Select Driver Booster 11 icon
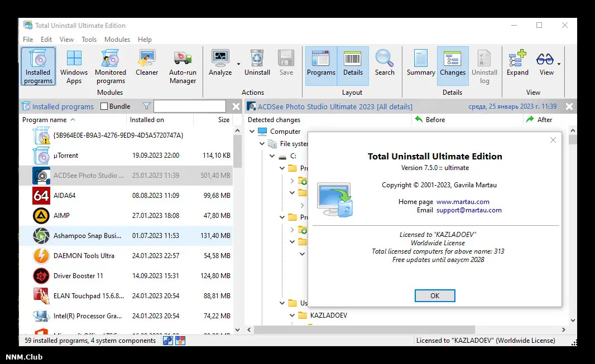This screenshot has width=595, height=364. click(41, 276)
